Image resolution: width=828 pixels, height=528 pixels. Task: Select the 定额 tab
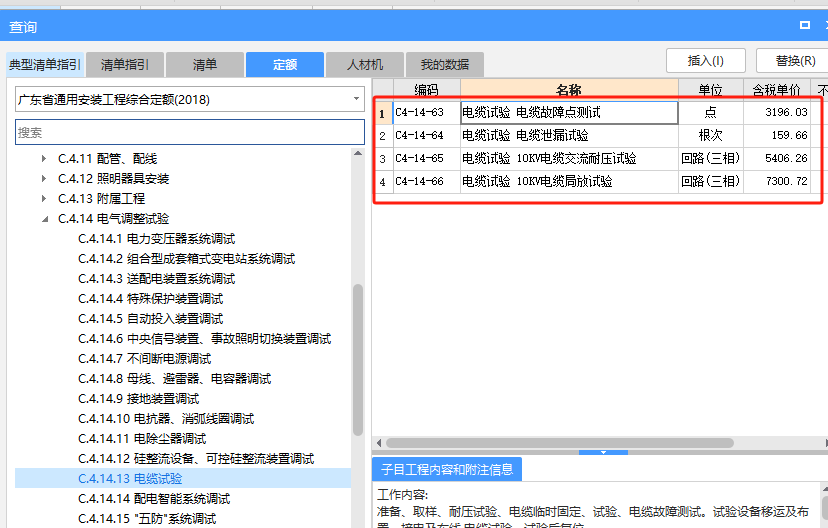(x=285, y=65)
